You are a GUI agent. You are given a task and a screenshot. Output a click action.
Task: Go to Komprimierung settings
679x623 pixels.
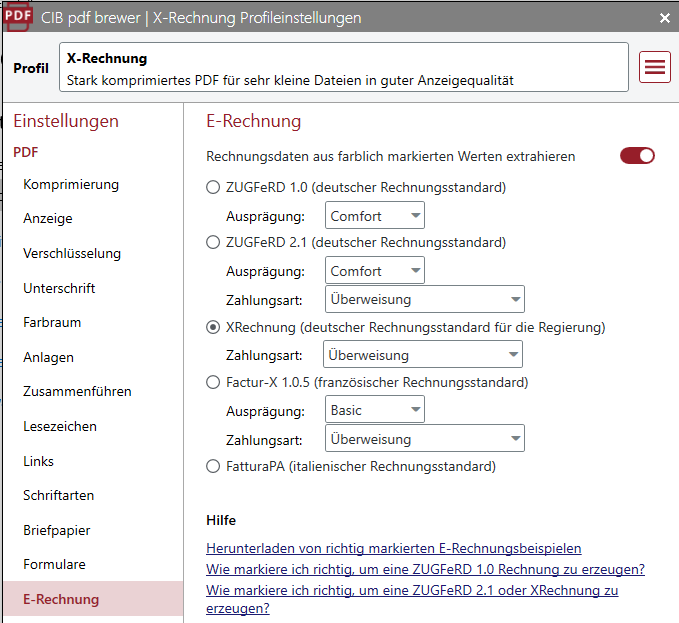point(71,184)
